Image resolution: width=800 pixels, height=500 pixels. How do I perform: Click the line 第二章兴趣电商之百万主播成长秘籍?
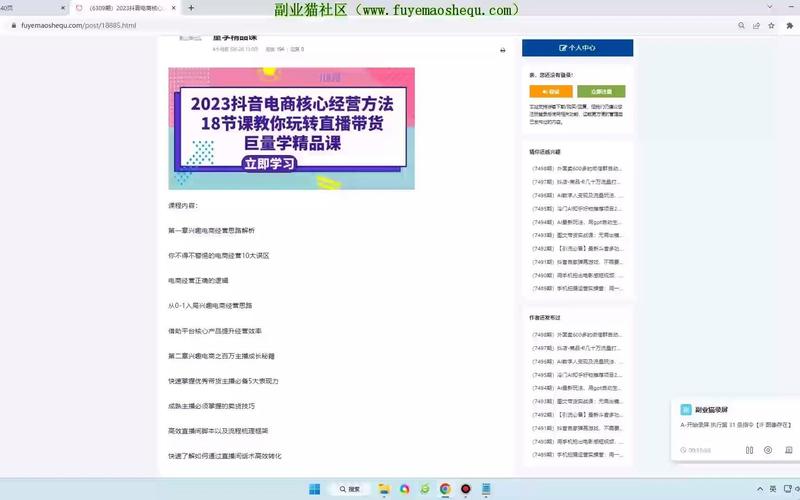click(x=221, y=356)
